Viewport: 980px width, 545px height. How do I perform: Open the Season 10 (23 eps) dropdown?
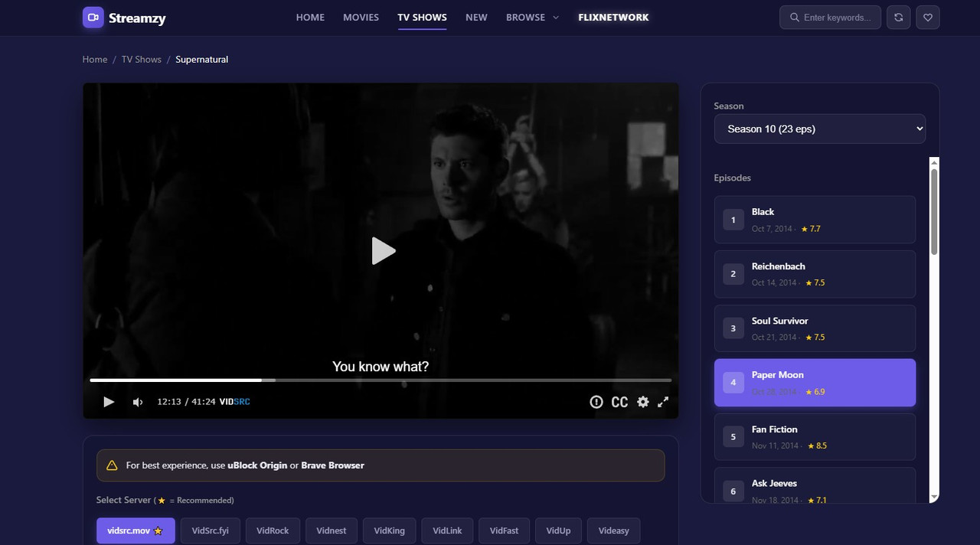coord(819,129)
